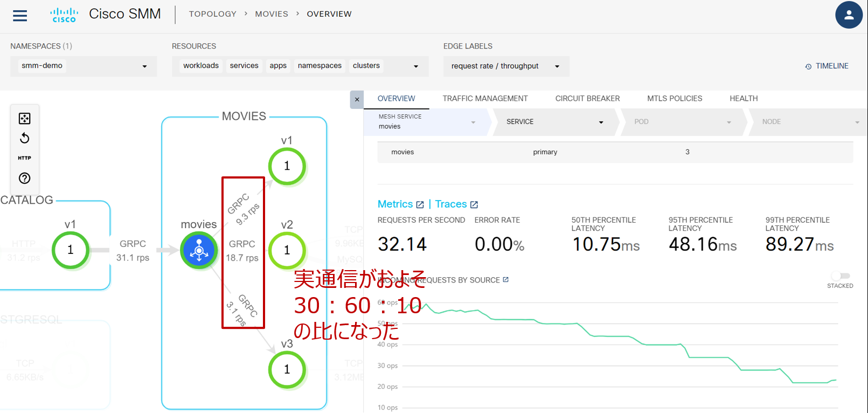868x413 pixels.
Task: Expand the Resources selection dropdown arrow
Action: 416,66
